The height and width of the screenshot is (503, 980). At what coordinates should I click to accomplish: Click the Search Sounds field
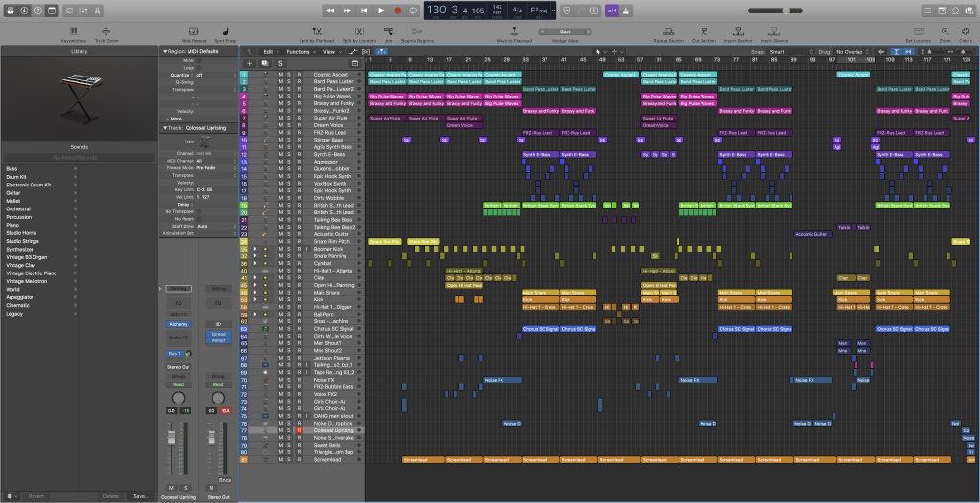(78, 158)
